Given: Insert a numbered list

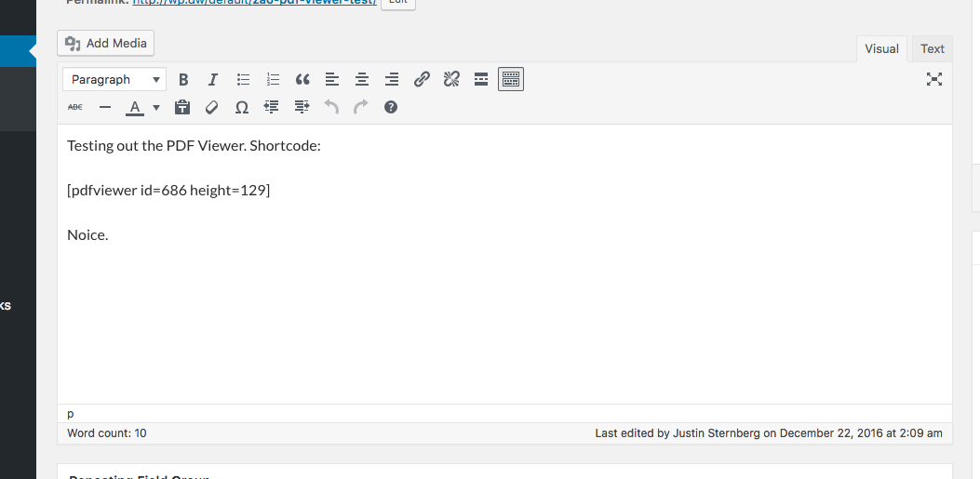Looking at the screenshot, I should pos(273,79).
